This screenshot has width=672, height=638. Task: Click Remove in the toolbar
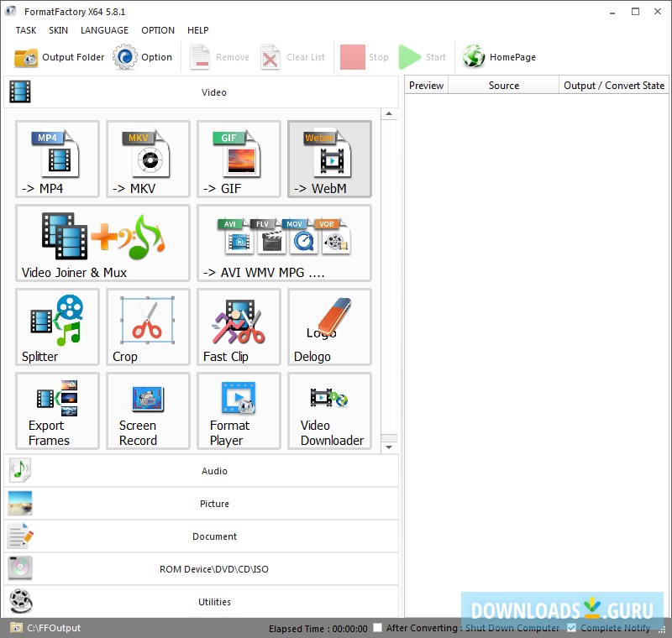(220, 57)
